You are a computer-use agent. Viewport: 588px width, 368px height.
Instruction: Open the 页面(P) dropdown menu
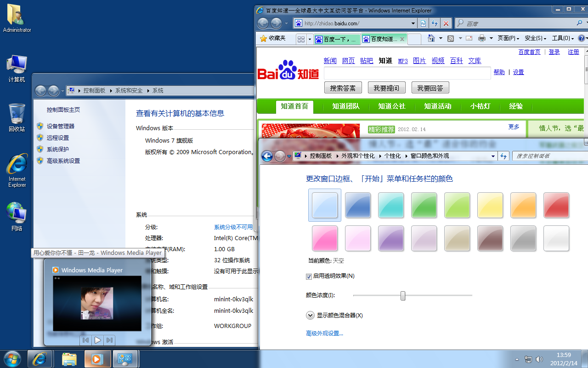[x=509, y=38]
